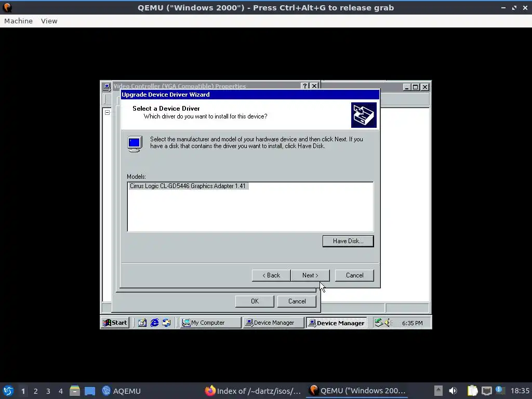Close the Device Manager window
Image resolution: width=532 pixels, height=399 pixels.
(425, 87)
